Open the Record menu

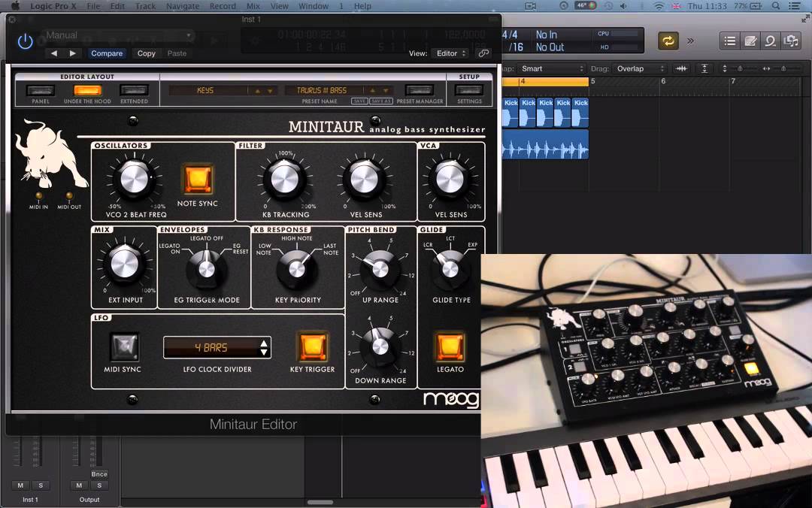coord(223,6)
